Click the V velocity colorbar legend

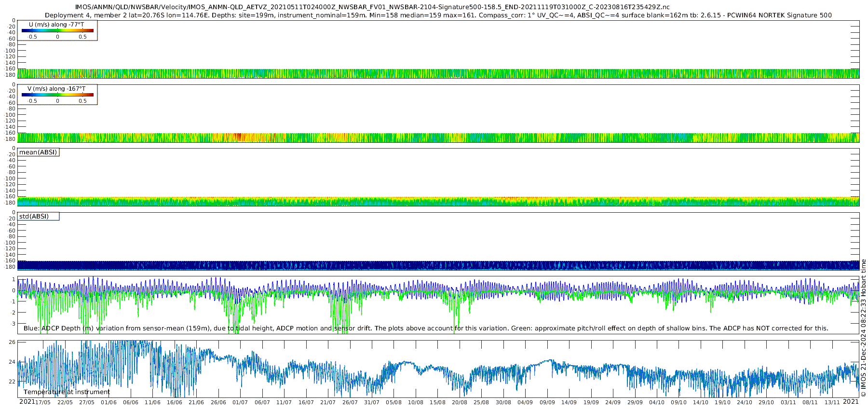pos(57,95)
